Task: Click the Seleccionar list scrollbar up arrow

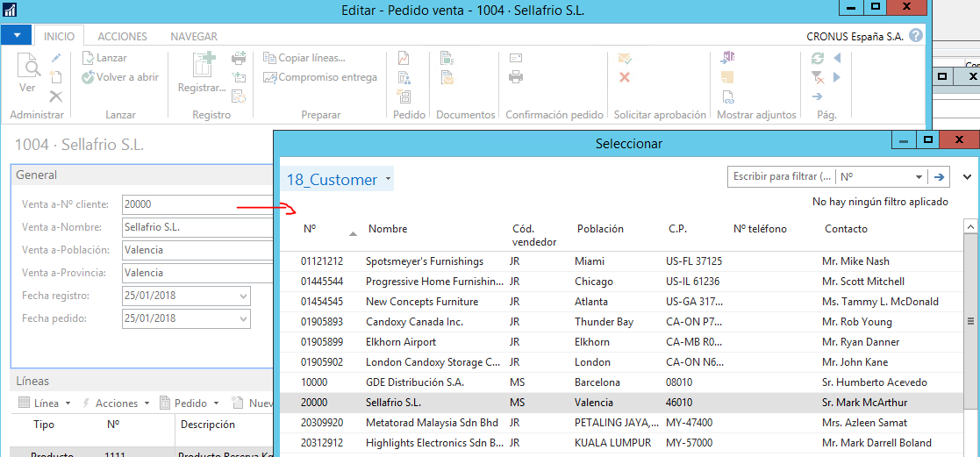Action: pos(971,225)
